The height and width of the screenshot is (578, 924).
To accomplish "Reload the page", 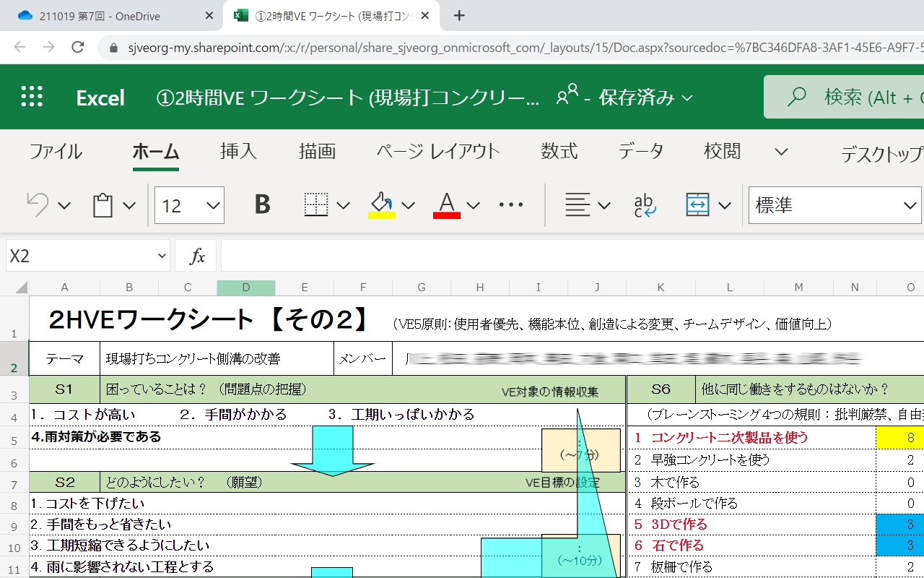I will [x=78, y=47].
